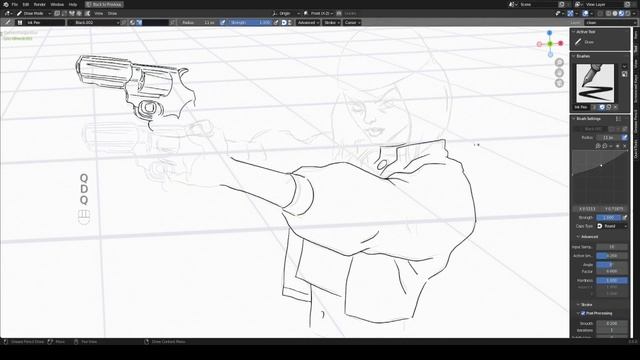
Task: Open the File menu
Action: [x=15, y=4]
